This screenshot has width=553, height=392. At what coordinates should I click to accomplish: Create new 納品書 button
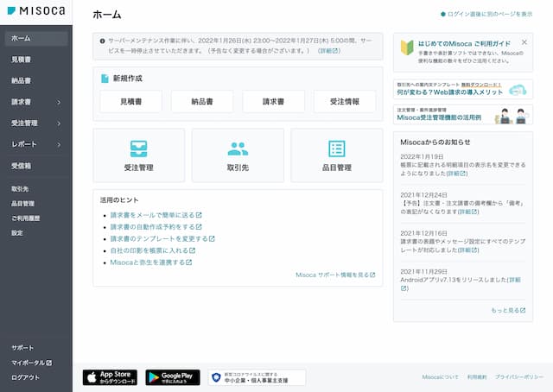202,102
